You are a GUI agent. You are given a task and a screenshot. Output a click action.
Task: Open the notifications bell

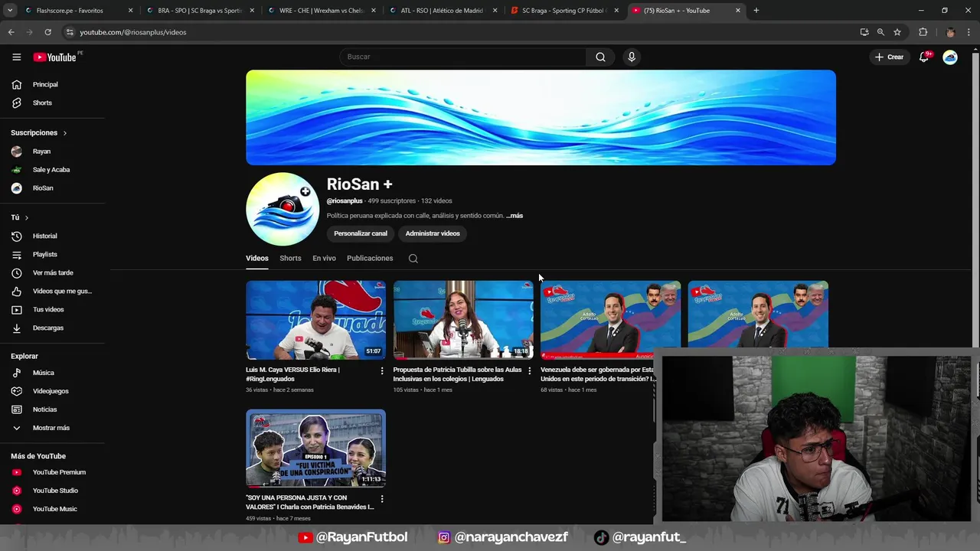(x=924, y=57)
